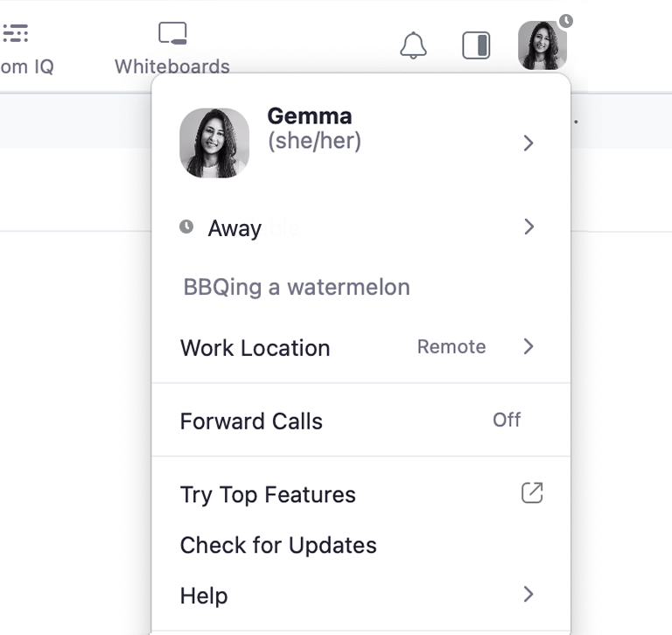
Task: Open the Zoom IQ tab icon
Action: 16,33
